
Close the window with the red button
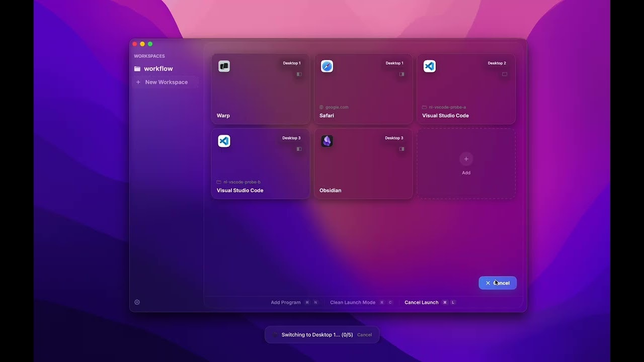(x=135, y=44)
